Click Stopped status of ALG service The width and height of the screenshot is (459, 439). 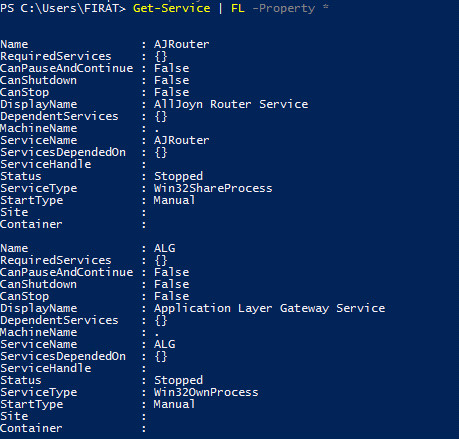coord(178,380)
